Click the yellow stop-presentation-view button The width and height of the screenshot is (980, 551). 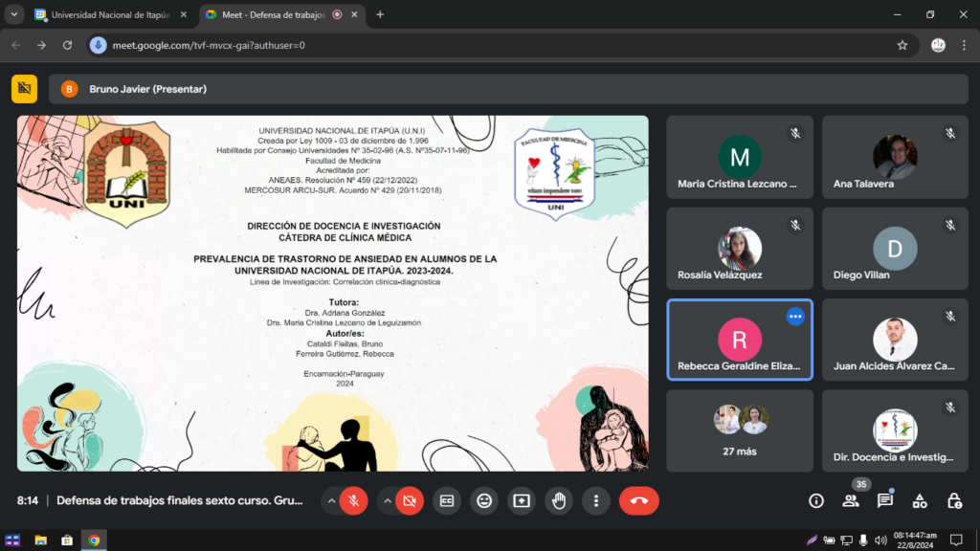(24, 89)
